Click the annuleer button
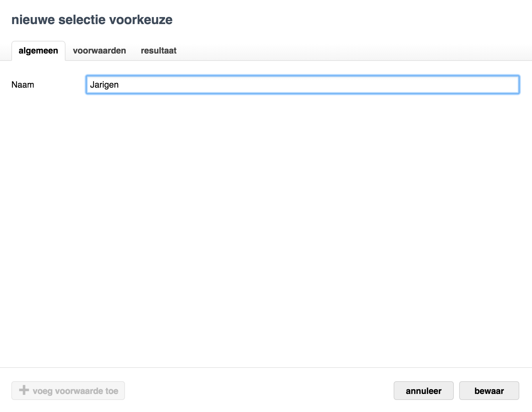The width and height of the screenshot is (532, 412). tap(423, 391)
